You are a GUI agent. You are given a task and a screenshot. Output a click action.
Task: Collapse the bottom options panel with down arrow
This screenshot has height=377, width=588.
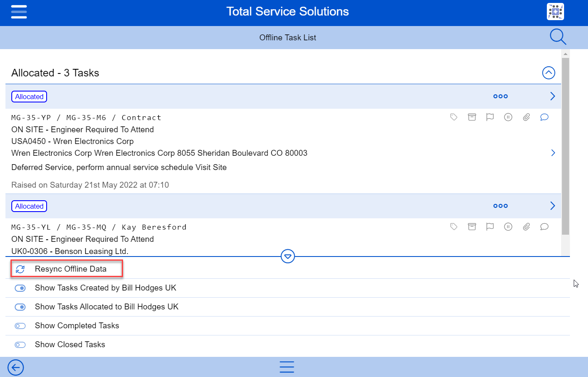pos(288,256)
